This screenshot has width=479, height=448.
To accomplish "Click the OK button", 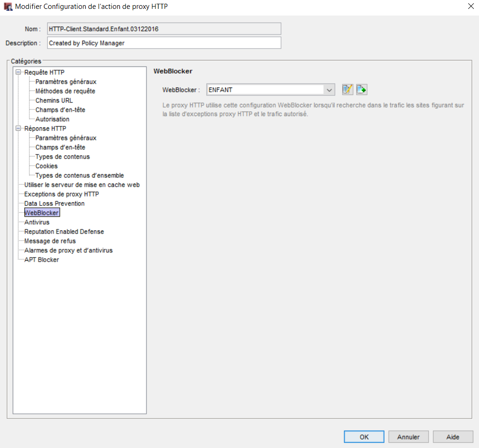I will pyautogui.click(x=364, y=437).
